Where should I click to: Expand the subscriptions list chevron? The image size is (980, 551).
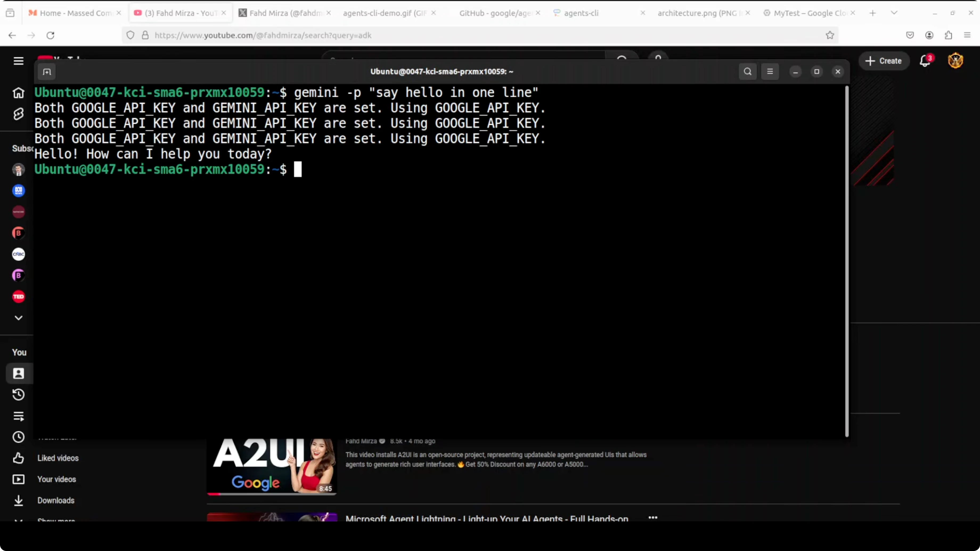coord(18,318)
